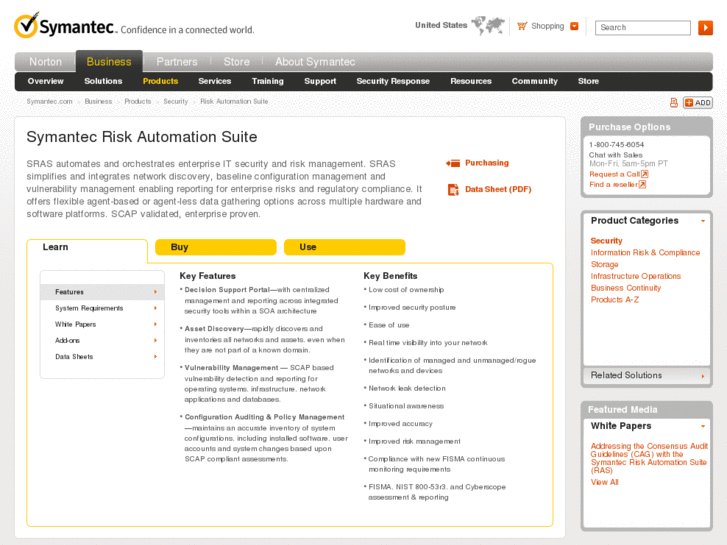Open System Requirements section
727x545 pixels.
(x=89, y=308)
